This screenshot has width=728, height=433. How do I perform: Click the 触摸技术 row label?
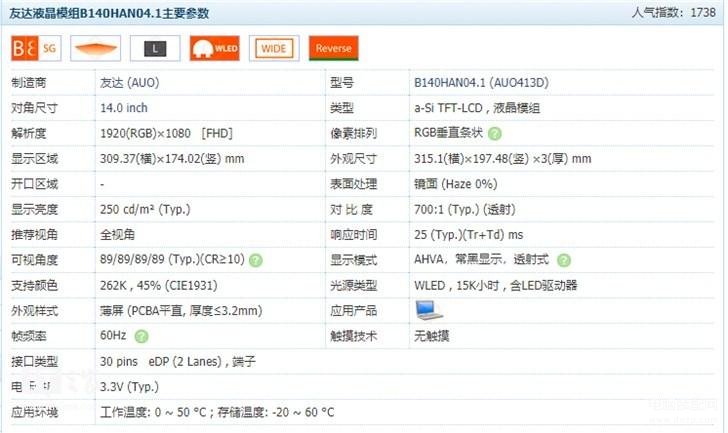[x=353, y=336]
